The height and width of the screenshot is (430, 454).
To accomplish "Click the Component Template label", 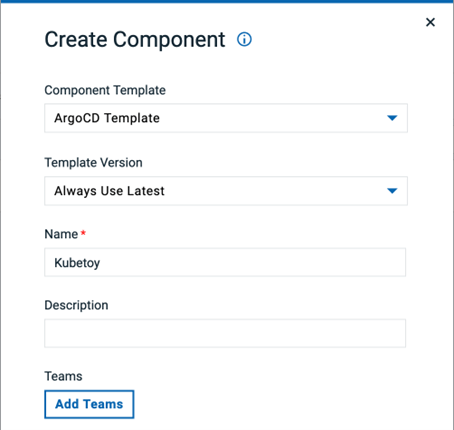I will click(x=105, y=90).
